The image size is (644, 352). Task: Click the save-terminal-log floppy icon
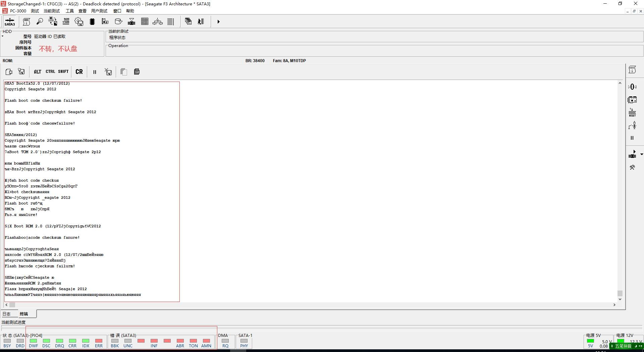pyautogui.click(x=21, y=72)
